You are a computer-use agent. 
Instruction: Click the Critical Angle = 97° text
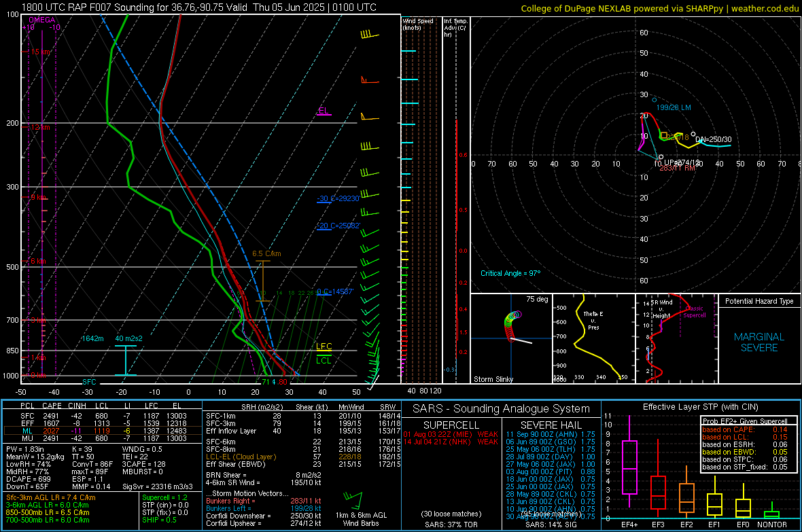510,273
